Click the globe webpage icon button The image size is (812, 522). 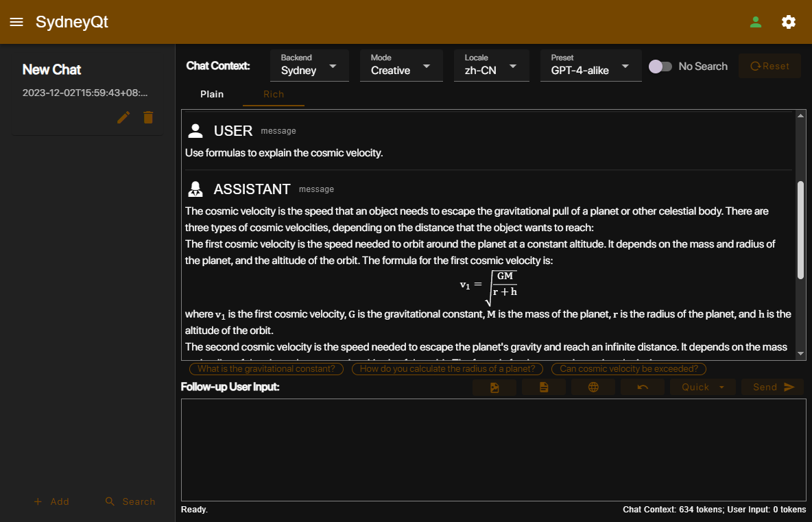point(593,387)
